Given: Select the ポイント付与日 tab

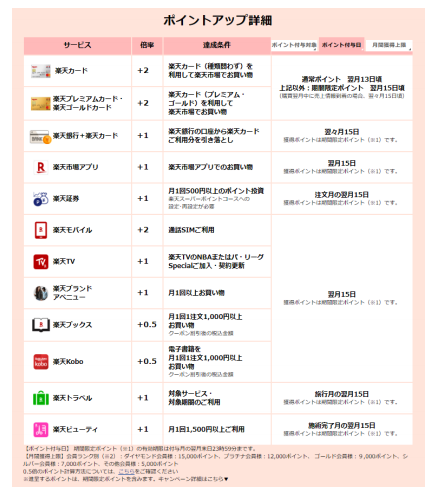Looking at the screenshot, I should point(341,45).
